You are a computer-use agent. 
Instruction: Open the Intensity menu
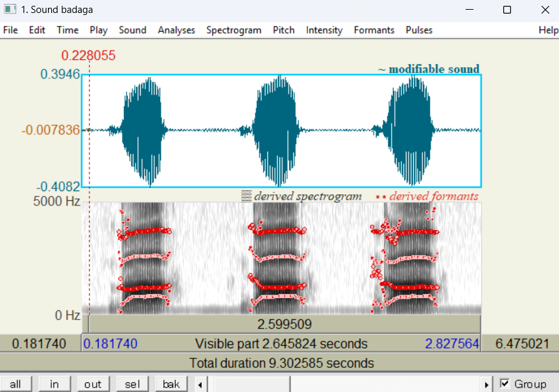pyautogui.click(x=324, y=30)
